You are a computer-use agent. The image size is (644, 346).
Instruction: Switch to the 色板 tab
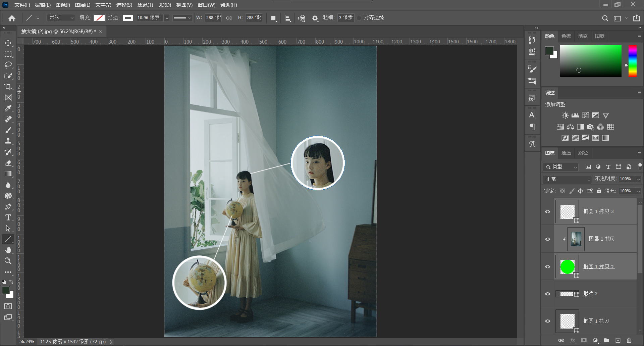coord(566,36)
